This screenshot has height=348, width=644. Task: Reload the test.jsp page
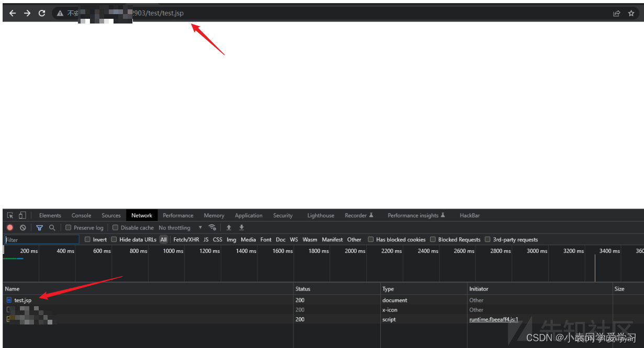(x=42, y=13)
